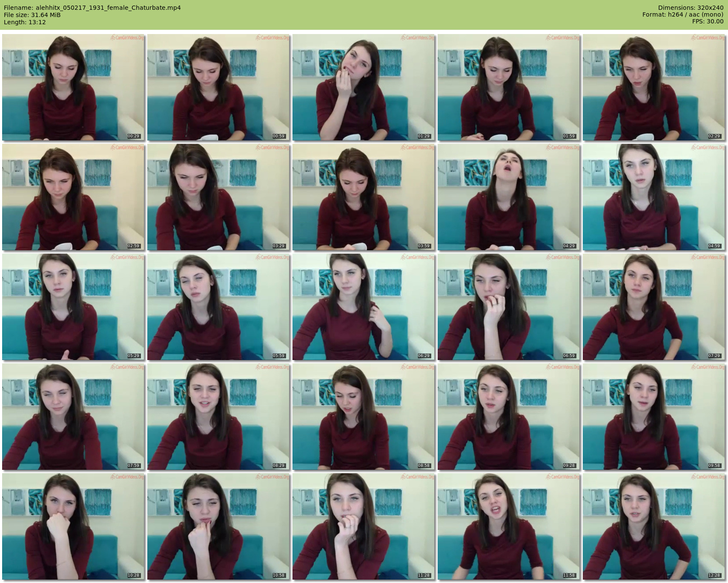Click the filename text in the header
This screenshot has height=583, width=728.
click(92, 8)
